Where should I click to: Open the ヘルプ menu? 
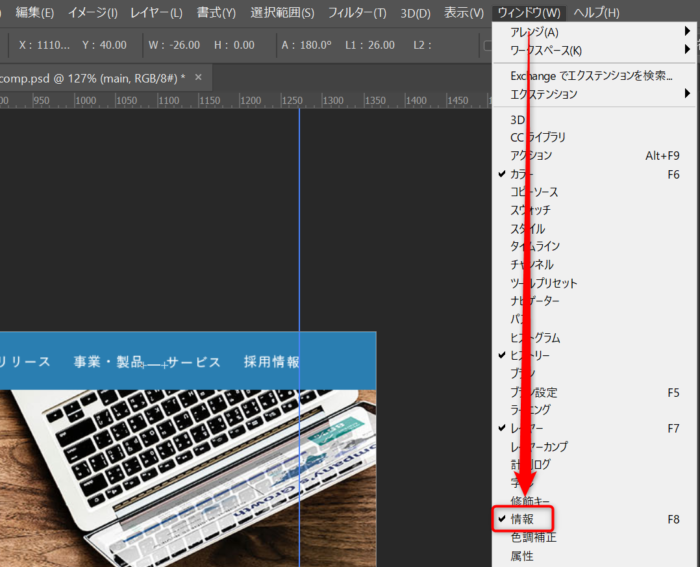pyautogui.click(x=596, y=13)
